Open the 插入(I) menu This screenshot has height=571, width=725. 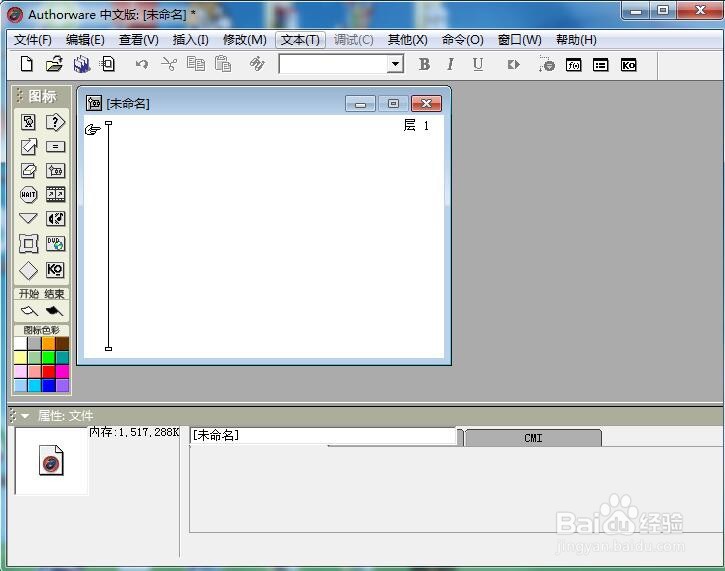[190, 40]
